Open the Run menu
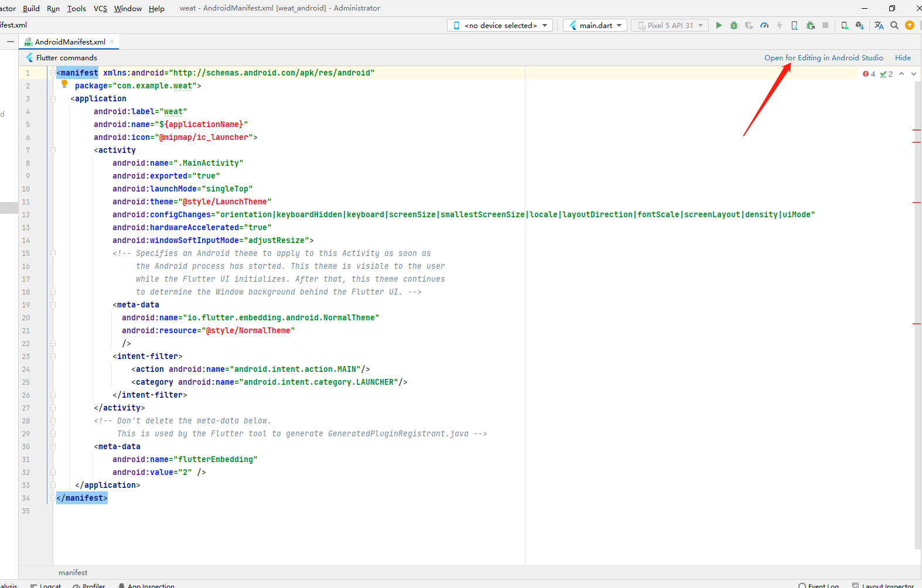Screen dimensions: 922x588 pyautogui.click(x=53, y=8)
